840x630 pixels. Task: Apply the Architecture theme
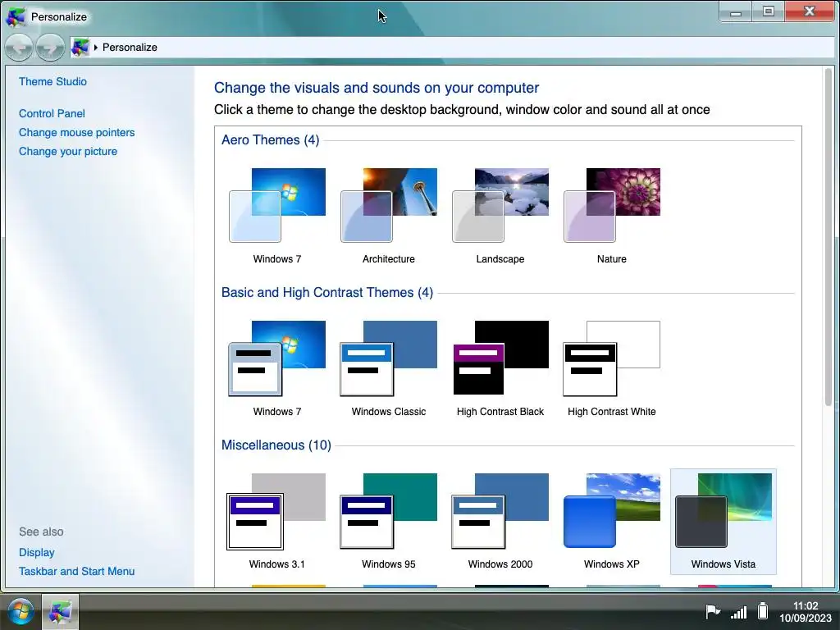(x=388, y=216)
